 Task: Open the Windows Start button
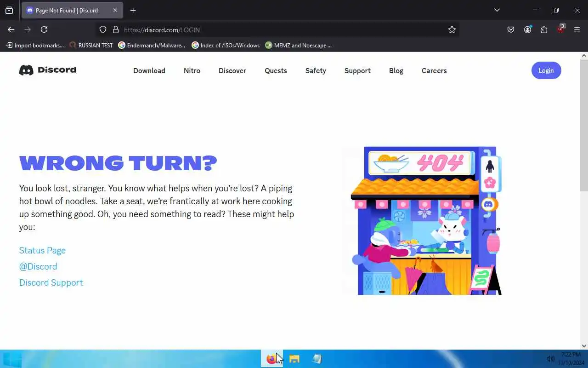pos(11,359)
